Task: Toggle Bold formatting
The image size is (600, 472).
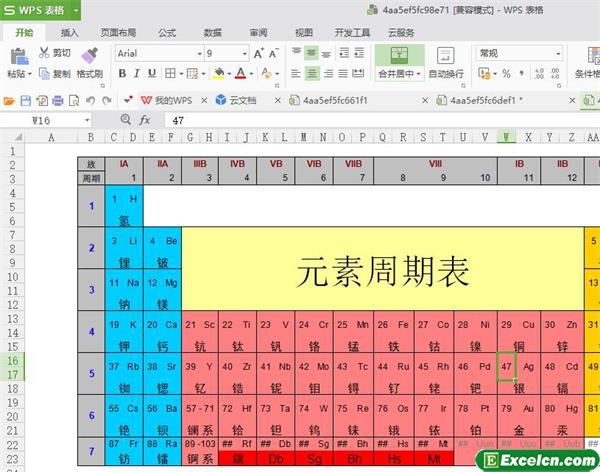Action: pyautogui.click(x=122, y=73)
